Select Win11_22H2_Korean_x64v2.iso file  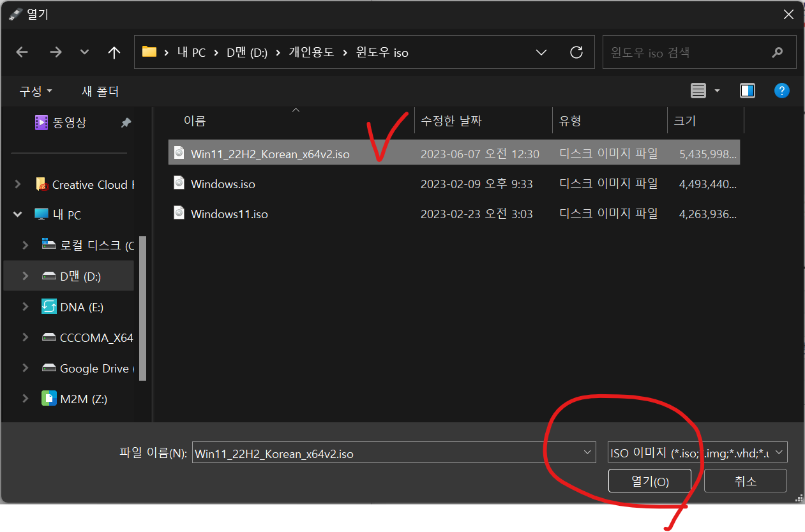pos(454,153)
